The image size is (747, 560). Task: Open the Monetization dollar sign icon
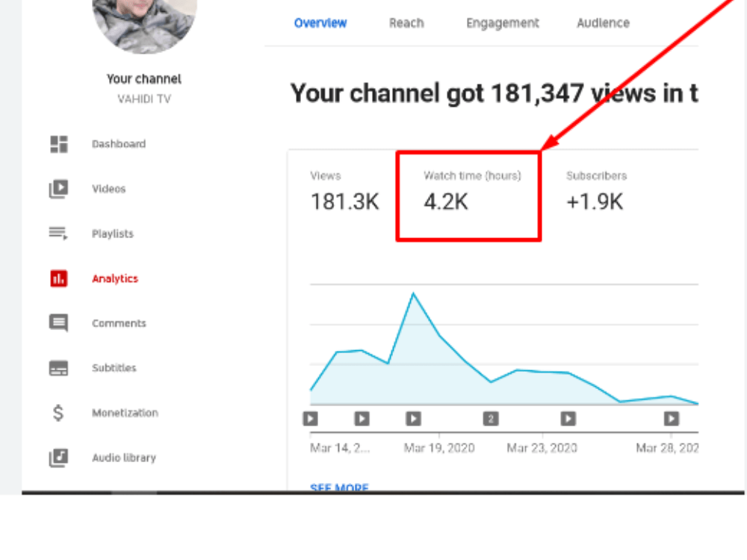[x=58, y=412]
